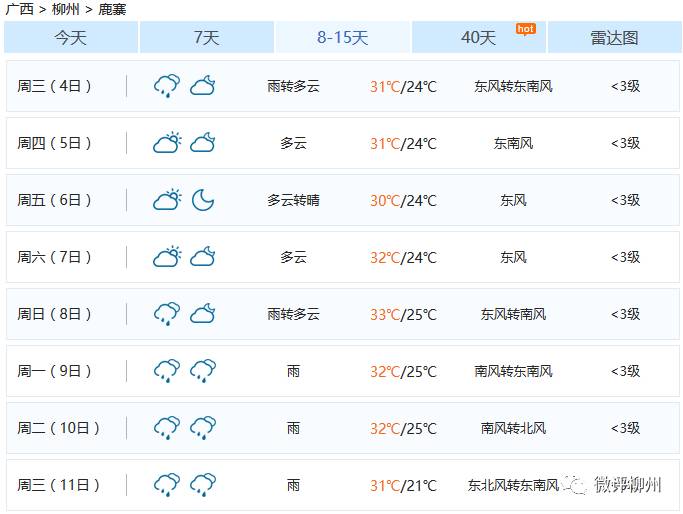The height and width of the screenshot is (514, 683).
Task: Open the 今天 forecast tab
Action: pos(71,37)
